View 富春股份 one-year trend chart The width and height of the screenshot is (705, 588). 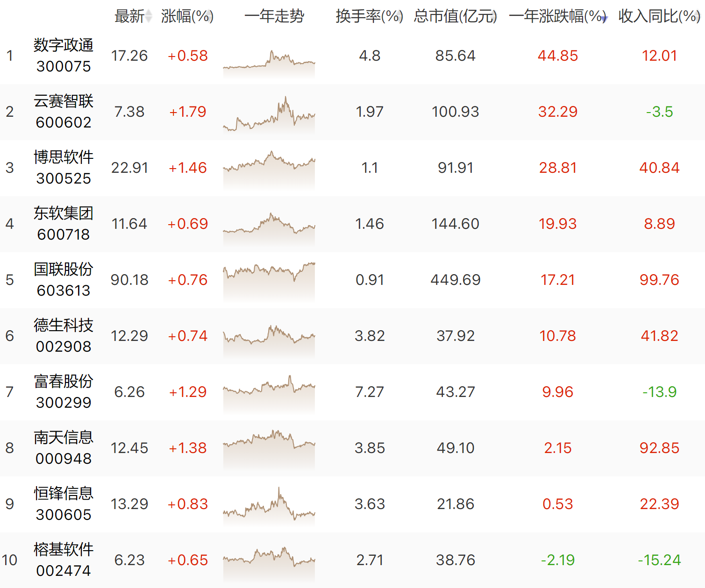point(269,394)
